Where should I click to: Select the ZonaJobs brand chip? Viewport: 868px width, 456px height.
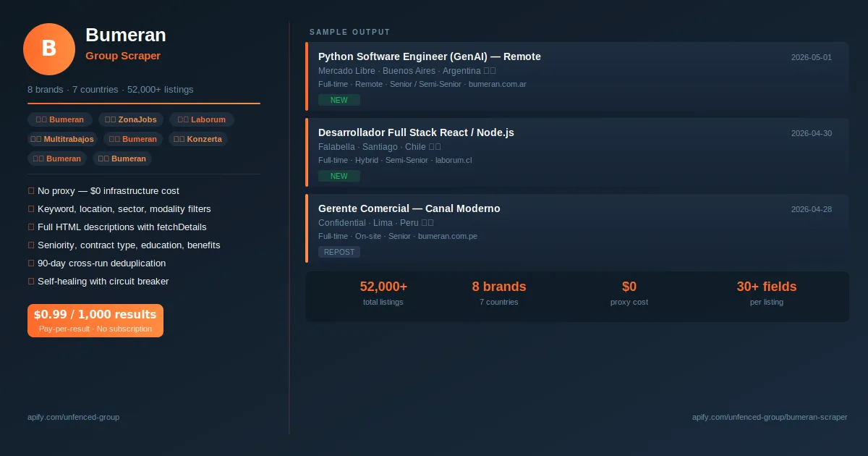[131, 119]
